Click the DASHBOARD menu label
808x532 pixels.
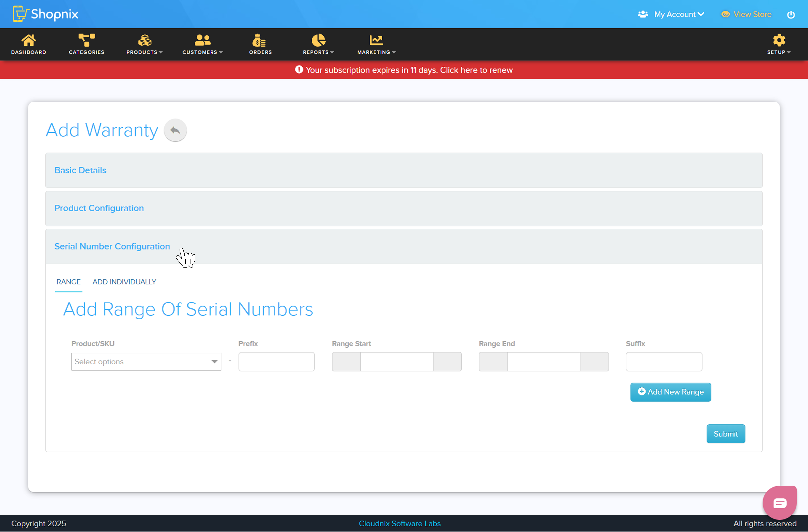[x=28, y=52]
